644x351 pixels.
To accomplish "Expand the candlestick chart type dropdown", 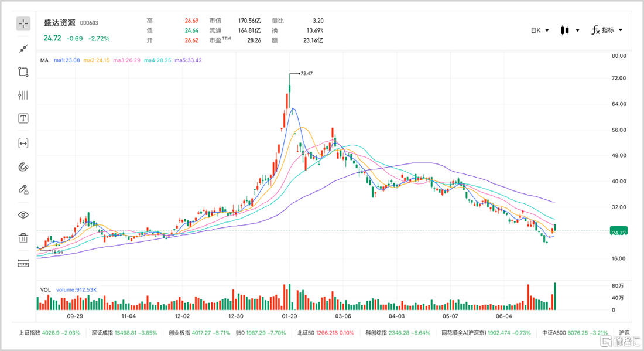I will 570,30.
